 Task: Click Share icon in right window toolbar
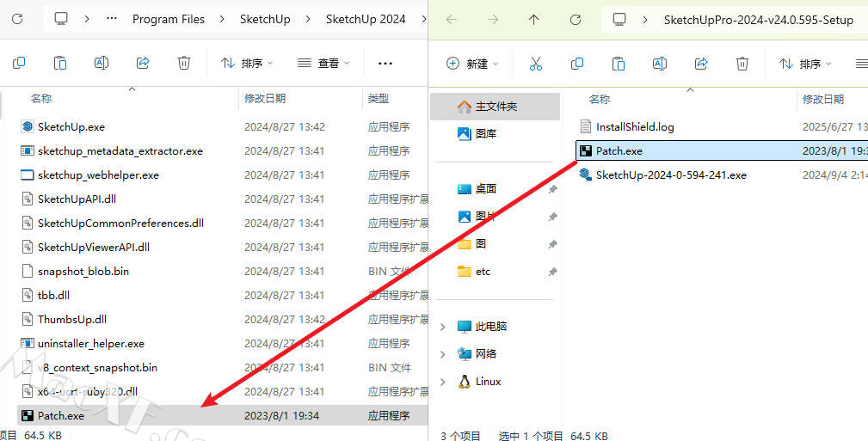701,64
